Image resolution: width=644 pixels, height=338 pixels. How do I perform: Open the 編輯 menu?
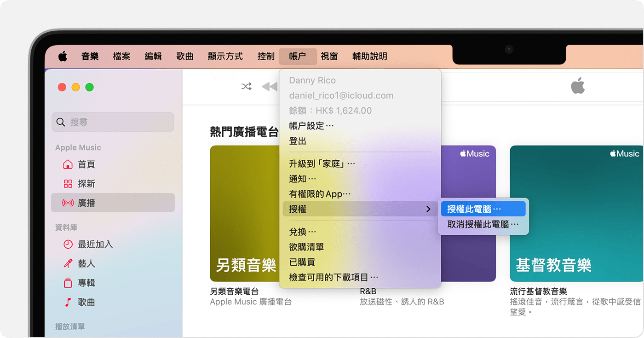click(153, 56)
